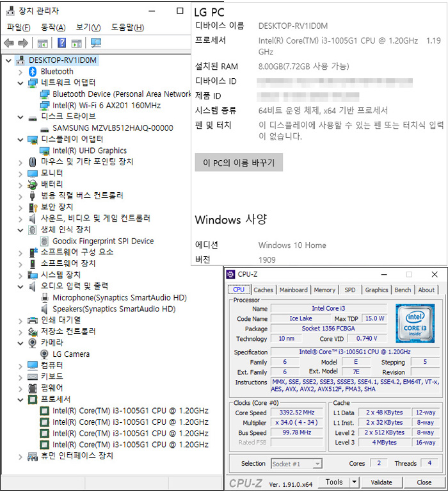Viewport: 448px width, 492px height.
Task: Click the Intel(R) UHD Graphics adapter icon
Action: (x=45, y=151)
